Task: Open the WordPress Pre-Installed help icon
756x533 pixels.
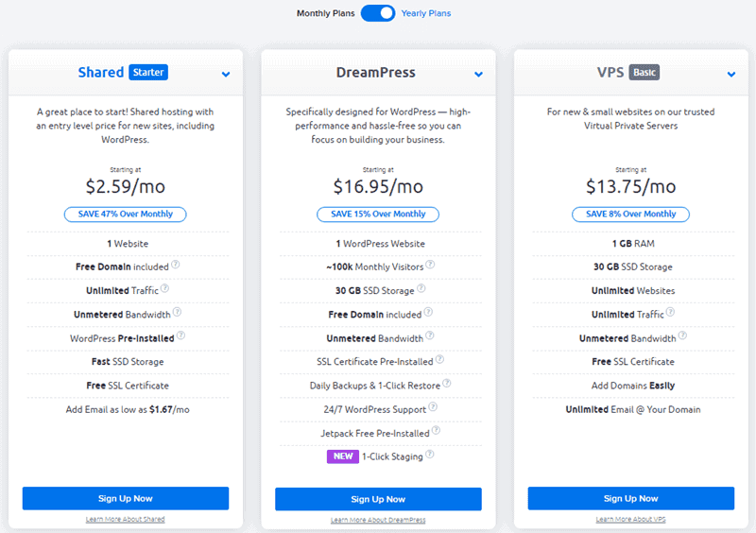Action: [180, 335]
